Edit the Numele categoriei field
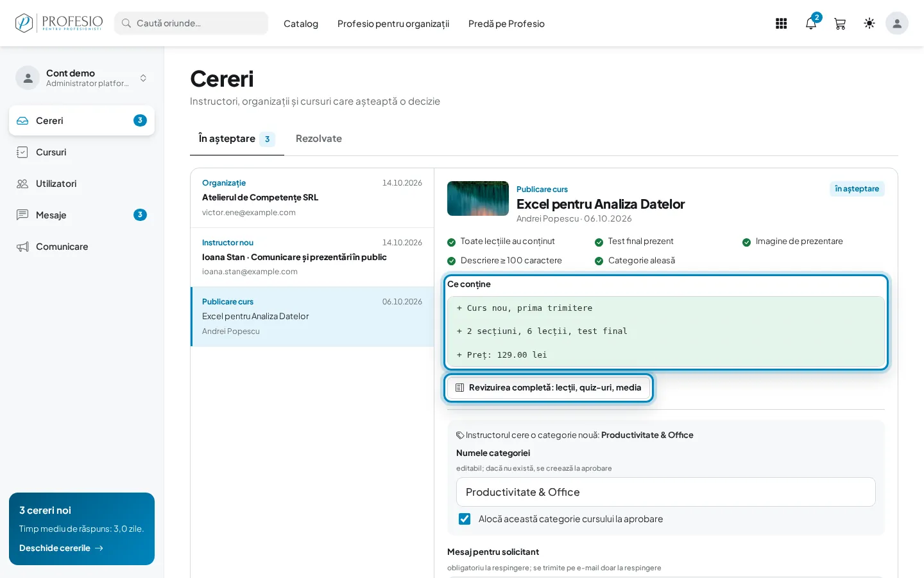The image size is (924, 578). coord(666,492)
